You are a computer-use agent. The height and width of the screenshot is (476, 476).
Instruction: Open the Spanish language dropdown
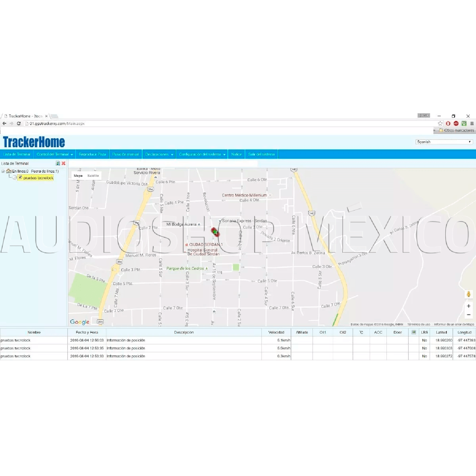444,142
